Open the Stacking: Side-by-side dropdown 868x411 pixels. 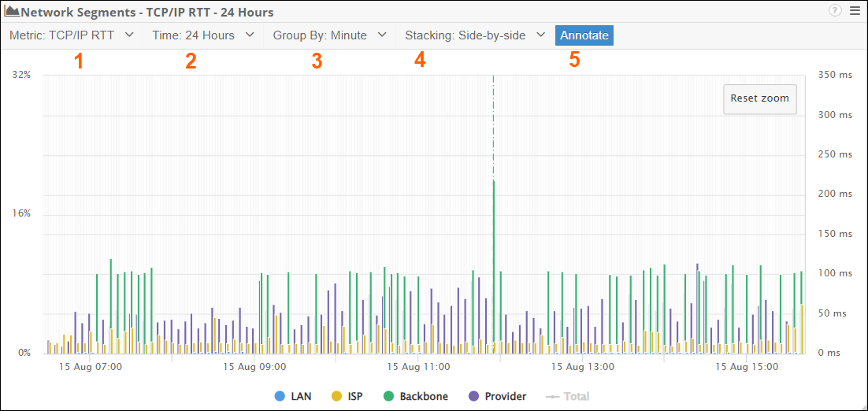476,35
